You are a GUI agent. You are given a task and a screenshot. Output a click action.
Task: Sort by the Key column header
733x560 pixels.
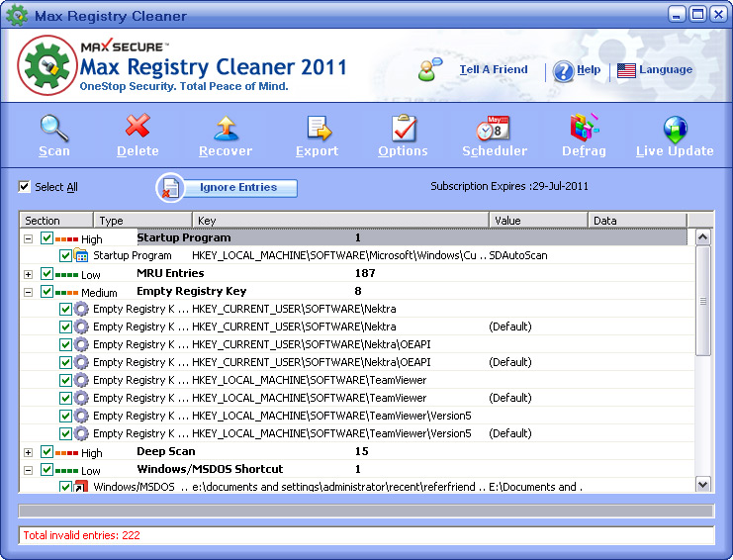tap(340, 221)
